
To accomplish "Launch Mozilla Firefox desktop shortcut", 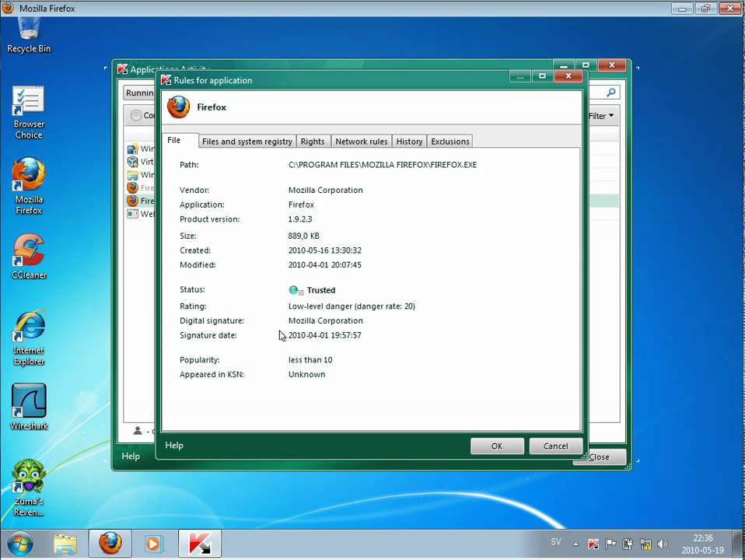I will [29, 187].
